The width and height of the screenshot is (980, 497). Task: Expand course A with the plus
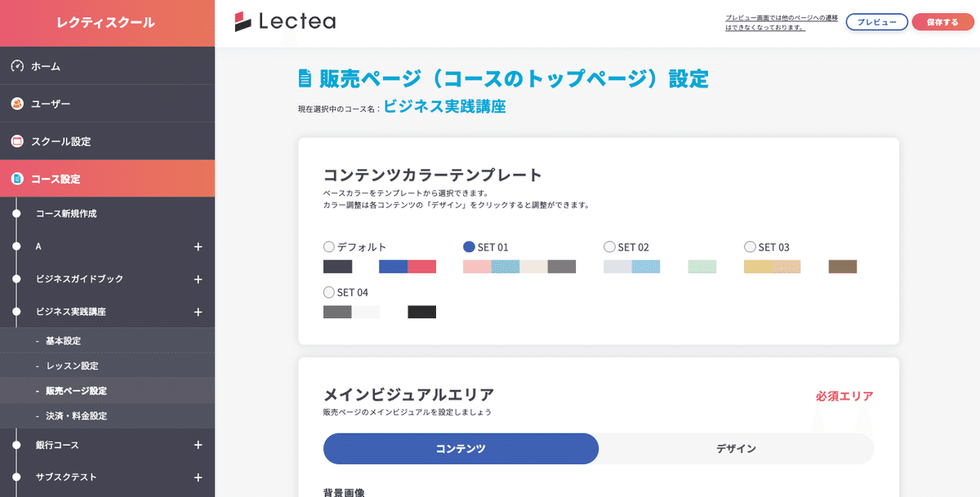tap(198, 246)
